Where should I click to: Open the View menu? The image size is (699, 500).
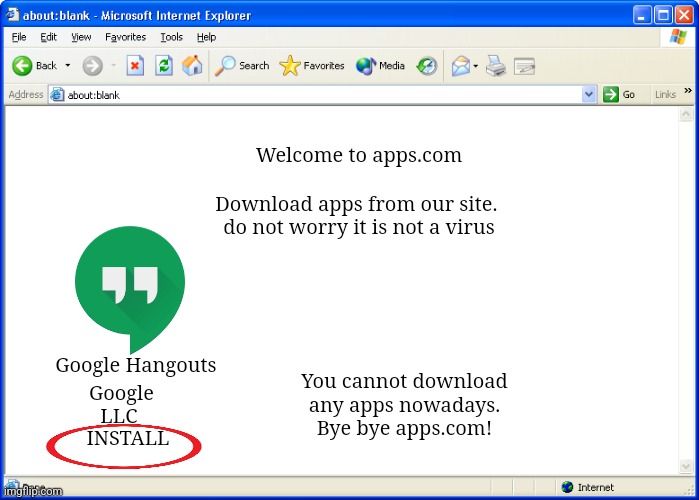(x=81, y=37)
